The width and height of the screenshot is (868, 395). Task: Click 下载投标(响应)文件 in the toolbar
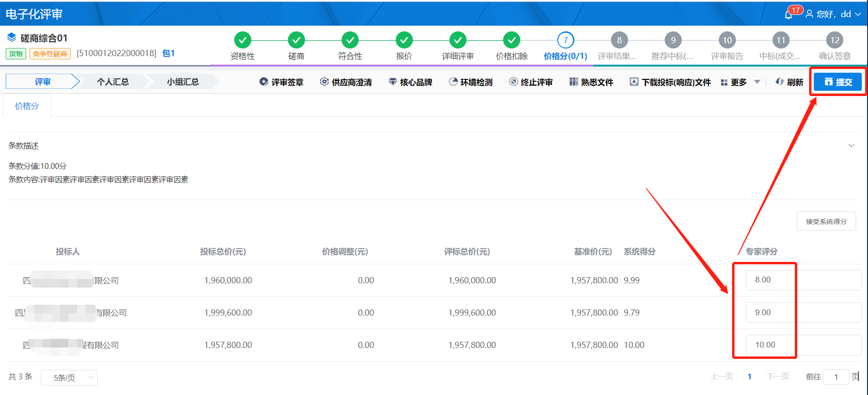670,82
